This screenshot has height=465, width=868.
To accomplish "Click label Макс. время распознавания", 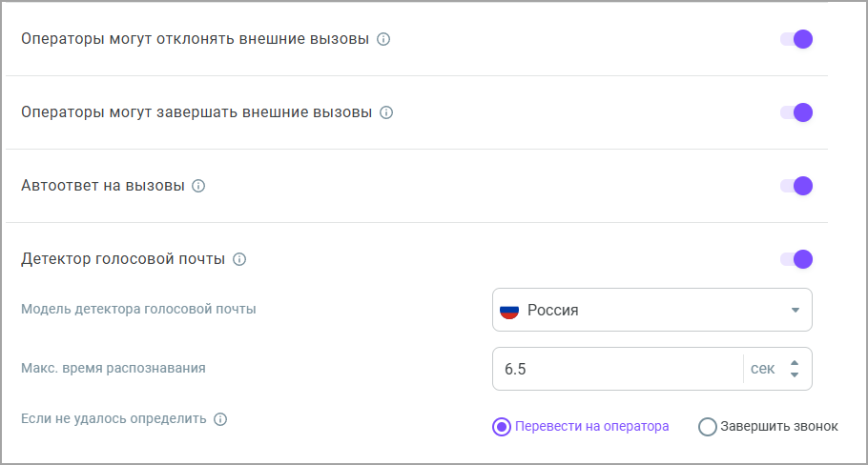I will click(113, 368).
